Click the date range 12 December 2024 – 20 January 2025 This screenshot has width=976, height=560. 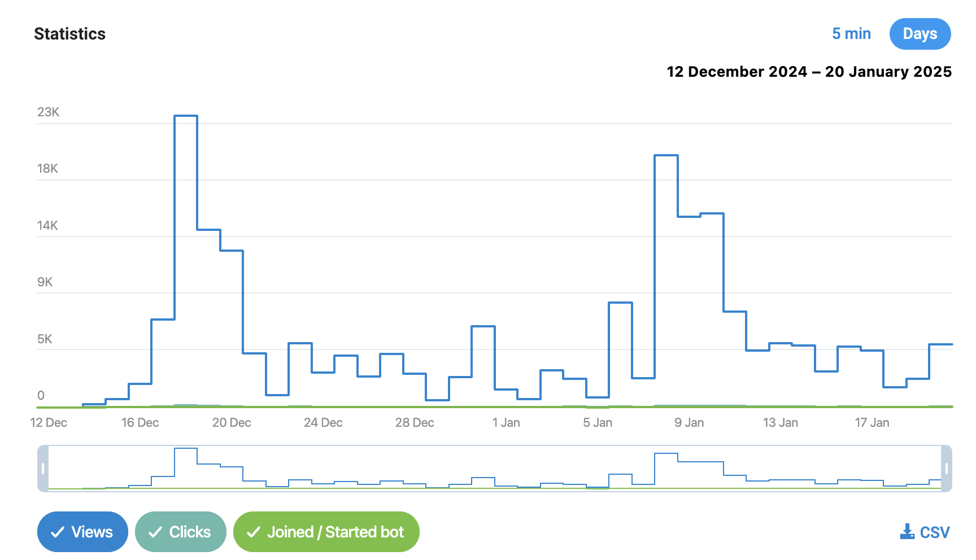coord(809,72)
